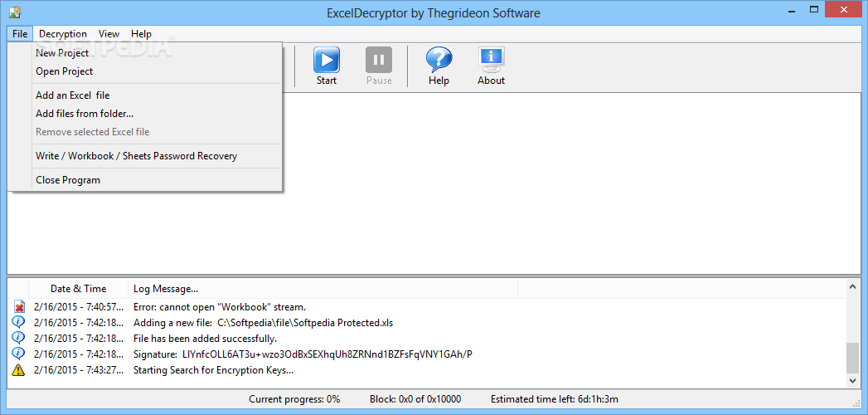868x415 pixels.
Task: Click the yellow warning icon in log
Action: [x=18, y=369]
